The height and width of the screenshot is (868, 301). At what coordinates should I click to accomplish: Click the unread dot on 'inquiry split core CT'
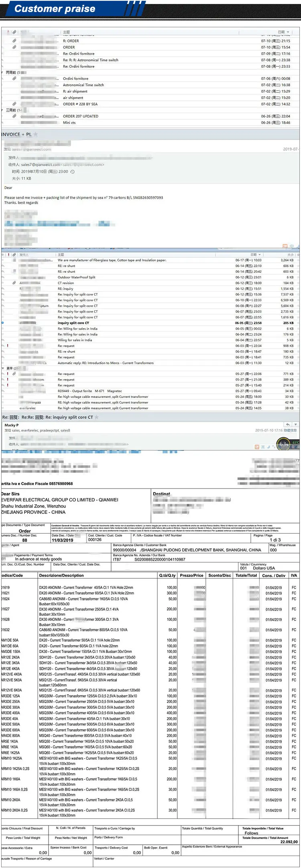pyautogui.click(x=2, y=322)
